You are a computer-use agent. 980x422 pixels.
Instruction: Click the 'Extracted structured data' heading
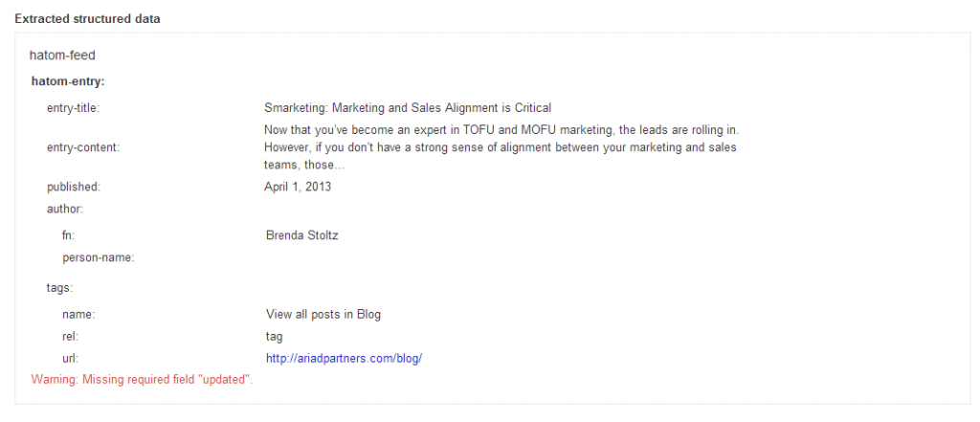(x=88, y=19)
